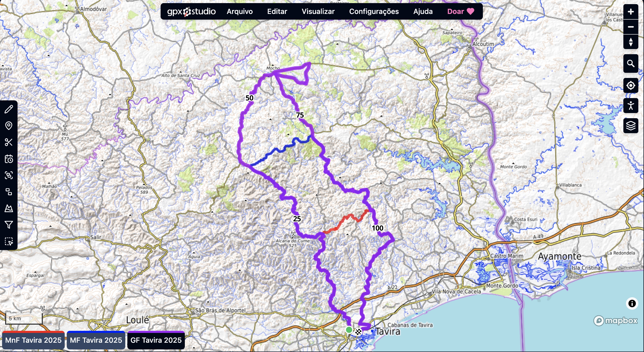Reset map bearing compass
This screenshot has height=352, width=644.
[631, 42]
